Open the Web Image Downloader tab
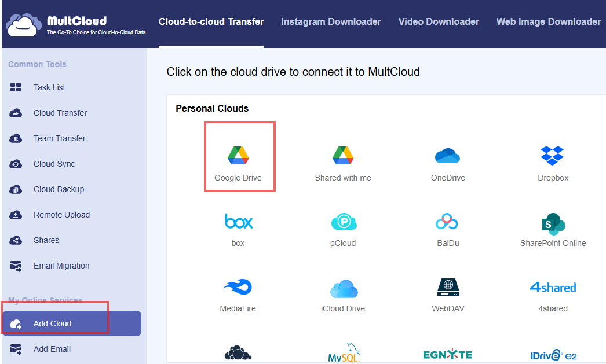This screenshot has width=606, height=364. tap(548, 22)
